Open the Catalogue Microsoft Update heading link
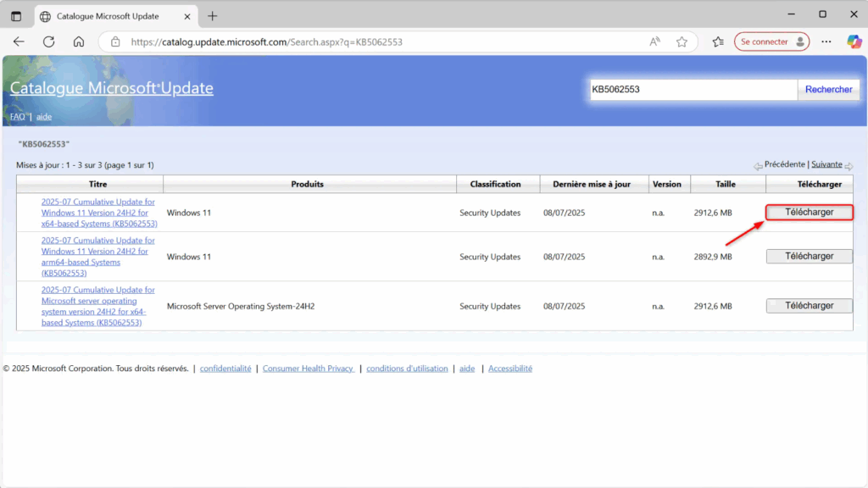The height and width of the screenshot is (488, 868). (x=111, y=88)
